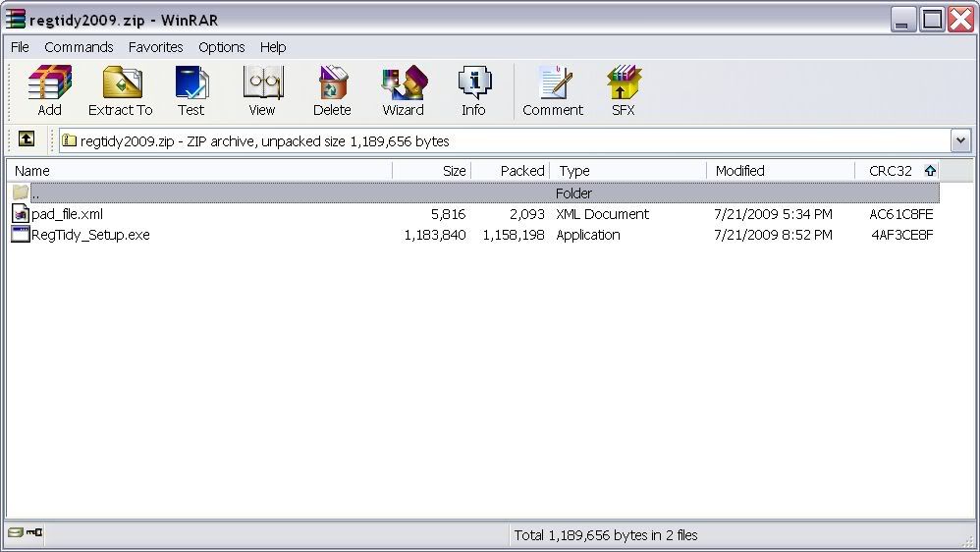
Task: Click Application type cell
Action: point(588,235)
